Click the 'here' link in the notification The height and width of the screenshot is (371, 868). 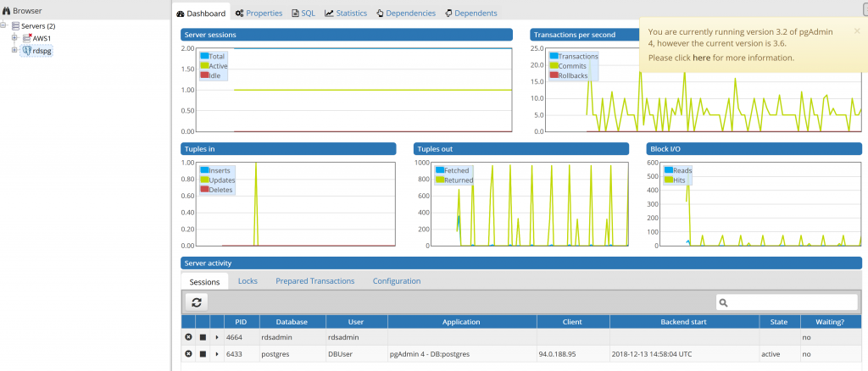pos(701,58)
